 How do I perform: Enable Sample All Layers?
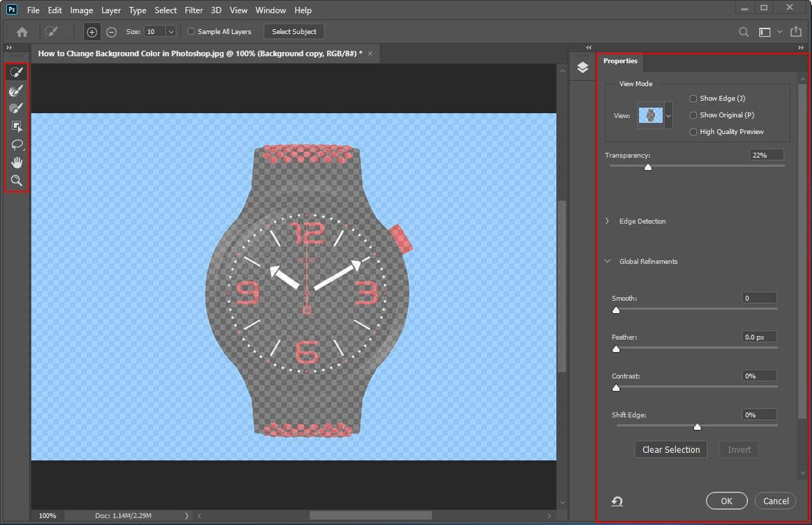click(190, 31)
